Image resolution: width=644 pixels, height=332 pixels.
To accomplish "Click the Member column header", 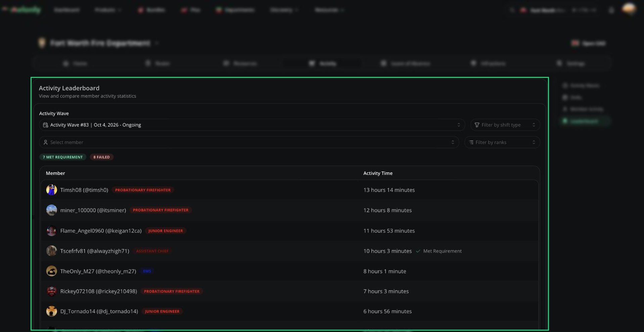I will [x=55, y=173].
